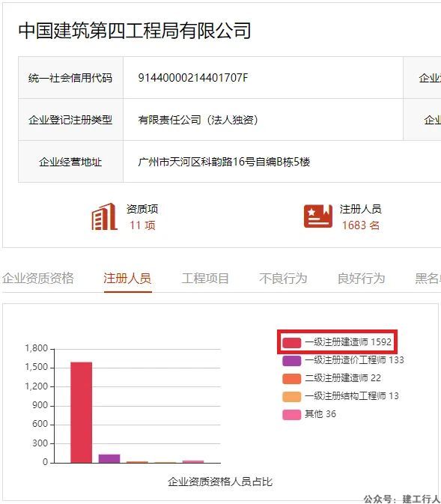Click the address 广州市天河区科韵路16号自编B栋5楼
The image size is (441, 504).
tap(224, 162)
